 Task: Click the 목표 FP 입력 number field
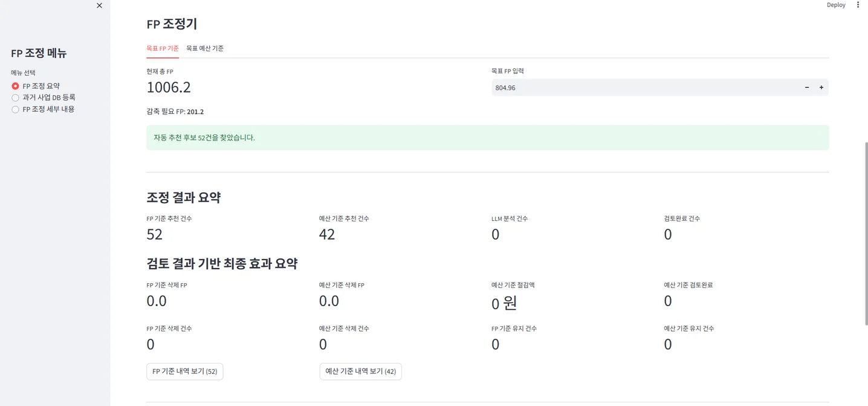645,88
